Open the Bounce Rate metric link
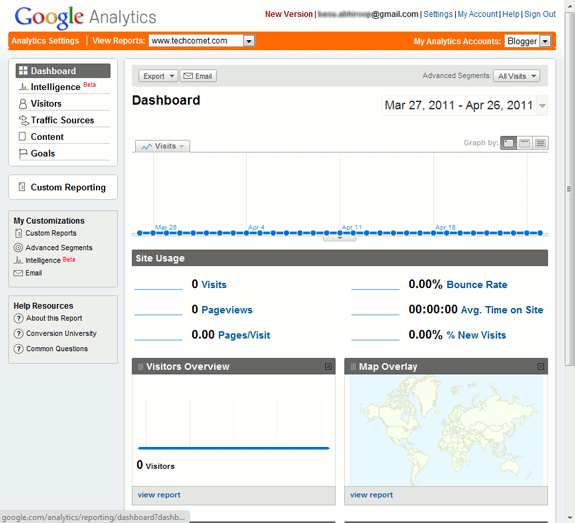575x523 pixels. coord(477,285)
